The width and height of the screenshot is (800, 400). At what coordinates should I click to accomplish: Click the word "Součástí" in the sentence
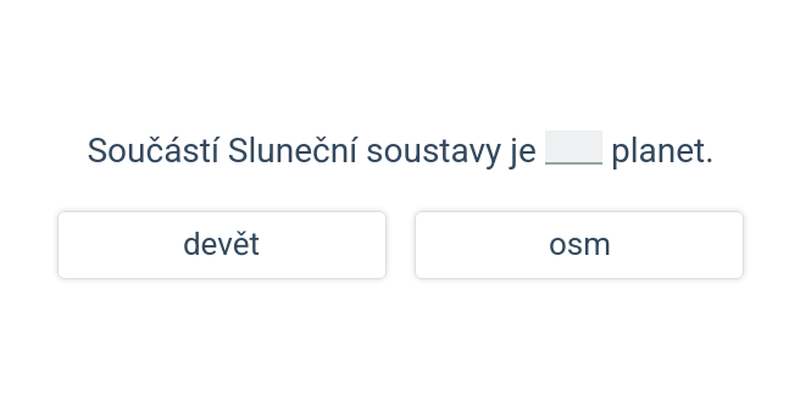tap(153, 151)
